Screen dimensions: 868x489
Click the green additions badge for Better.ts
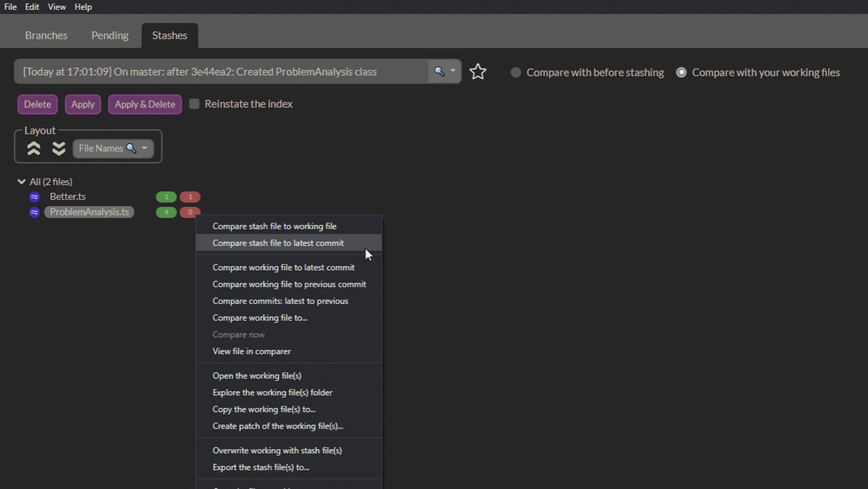[166, 197]
